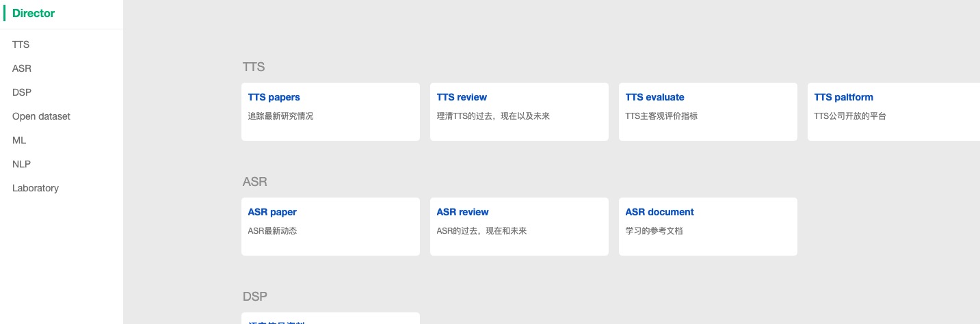980x324 pixels.
Task: Select ASR in the sidebar
Action: [x=22, y=68]
